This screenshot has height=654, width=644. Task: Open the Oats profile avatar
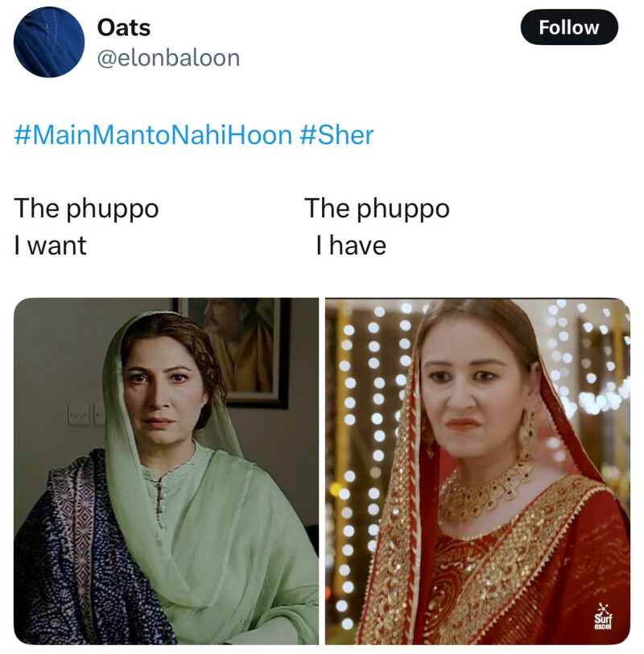click(49, 42)
